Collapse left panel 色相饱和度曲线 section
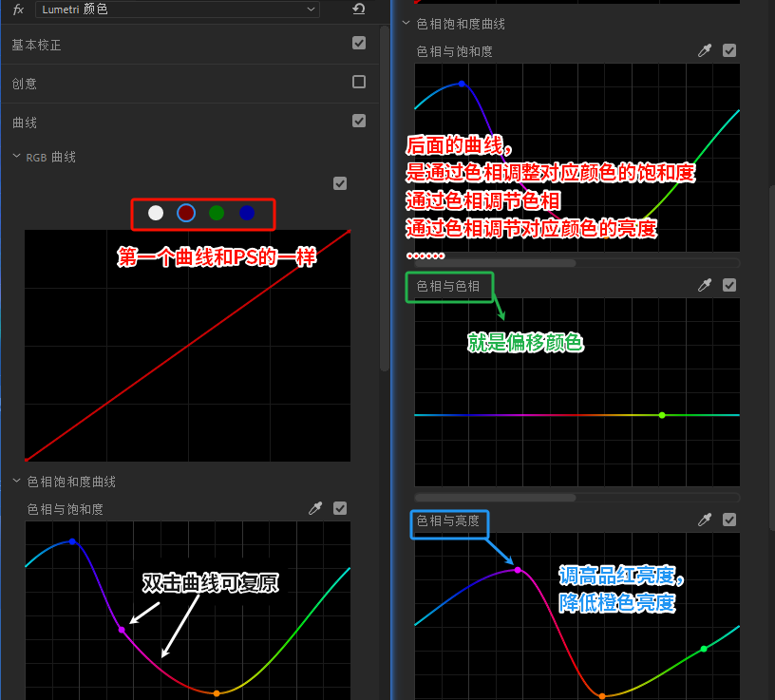This screenshot has width=775, height=700. click(x=16, y=481)
